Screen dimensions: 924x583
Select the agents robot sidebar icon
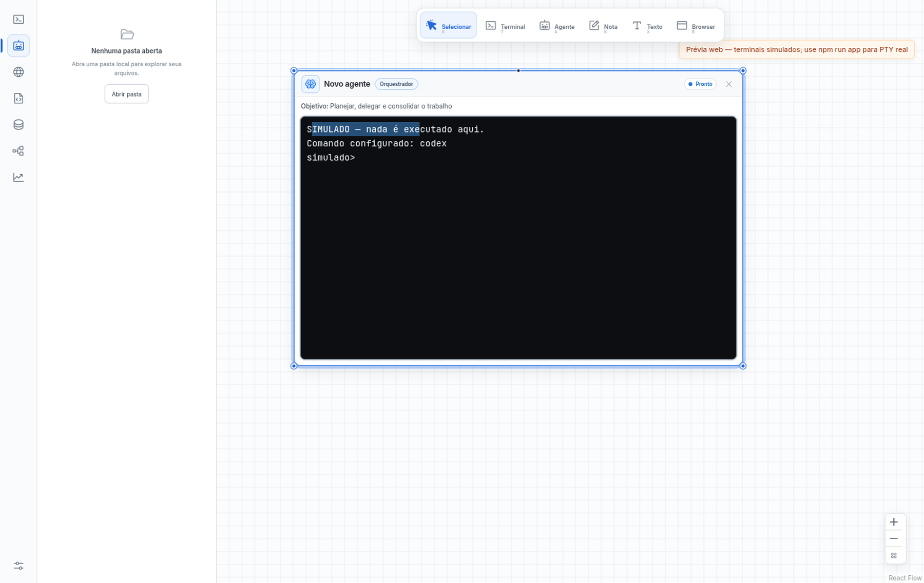tap(18, 46)
